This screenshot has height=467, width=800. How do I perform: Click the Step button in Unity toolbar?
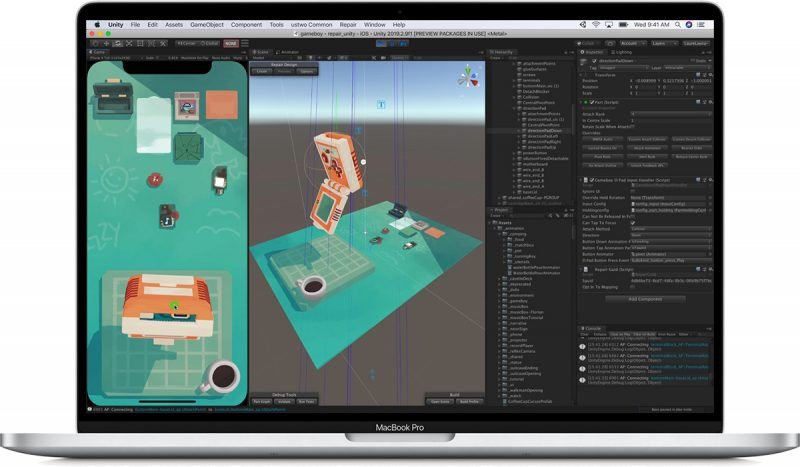(404, 44)
